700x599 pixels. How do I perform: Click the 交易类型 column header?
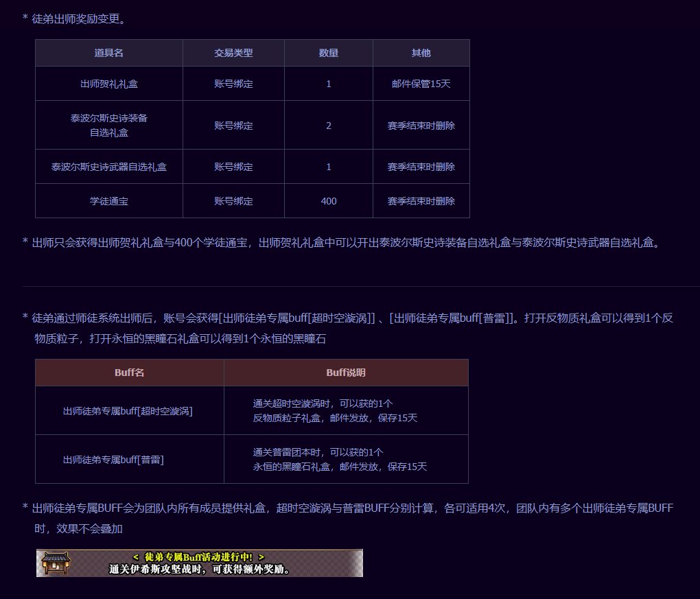point(233,53)
